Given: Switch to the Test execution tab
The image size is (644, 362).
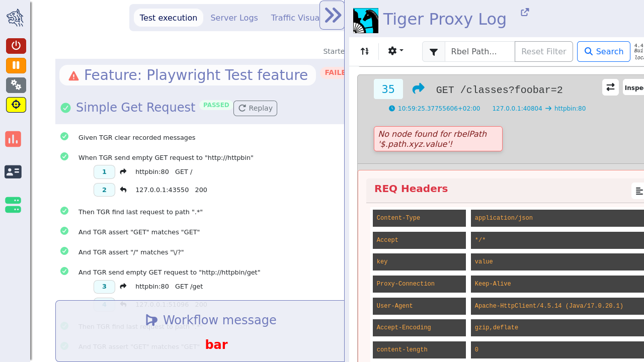Looking at the screenshot, I should 169,18.
